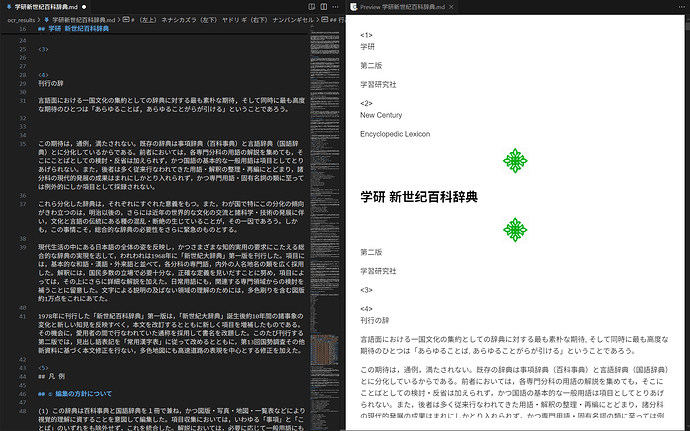This screenshot has width=690, height=431.
Task: Click 刊行の辞 text in the preview pane
Action: (374, 320)
